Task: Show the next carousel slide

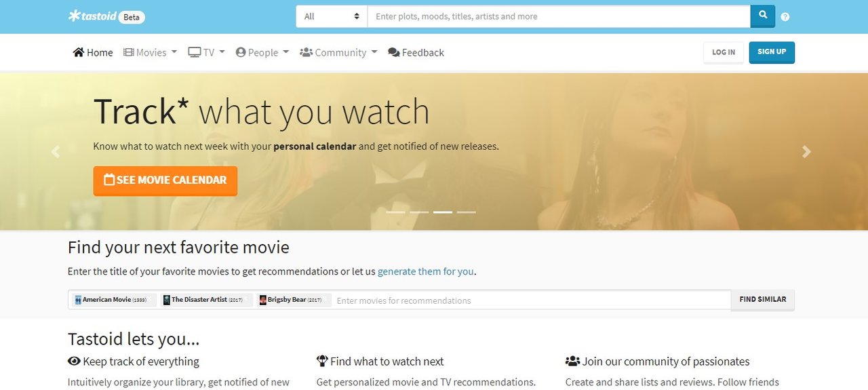Action: 806,152
